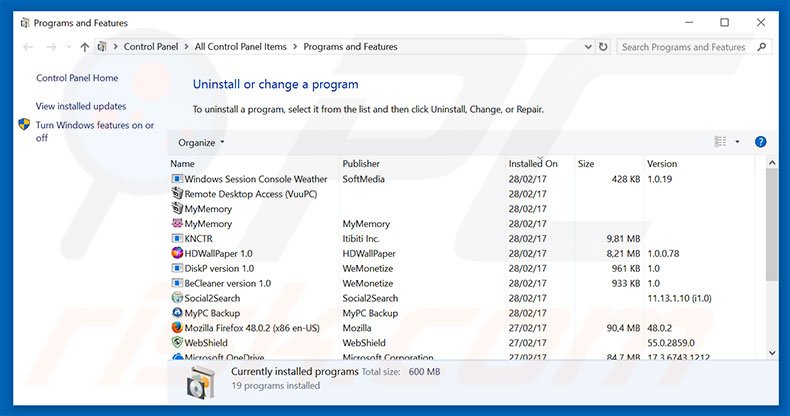The image size is (790, 416).
Task: Go up one folder level
Action: 85,47
